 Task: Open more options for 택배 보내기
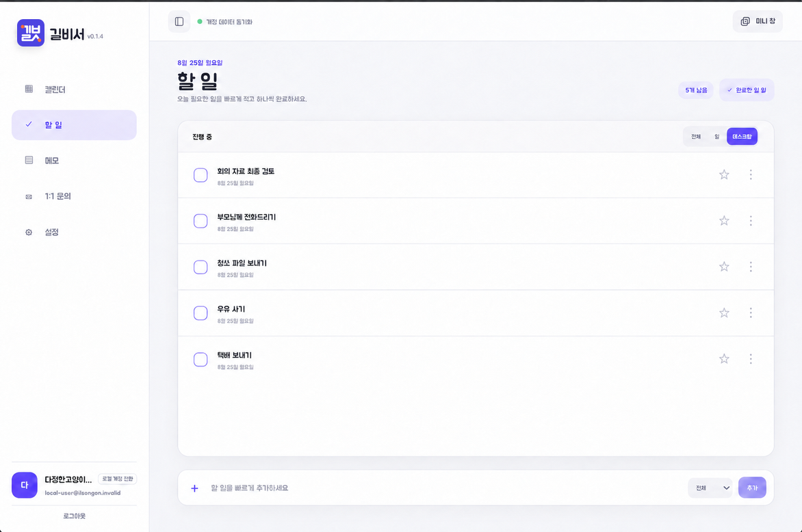(x=751, y=359)
